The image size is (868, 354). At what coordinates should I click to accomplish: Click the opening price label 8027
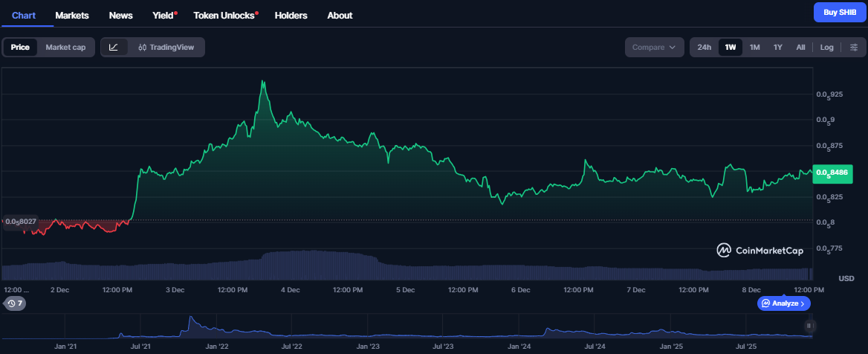tap(19, 221)
